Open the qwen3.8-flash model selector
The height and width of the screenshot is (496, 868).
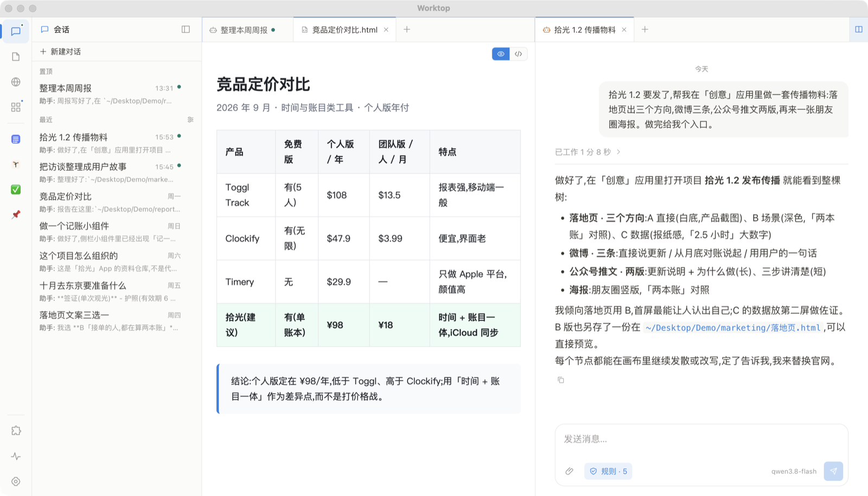(x=794, y=472)
